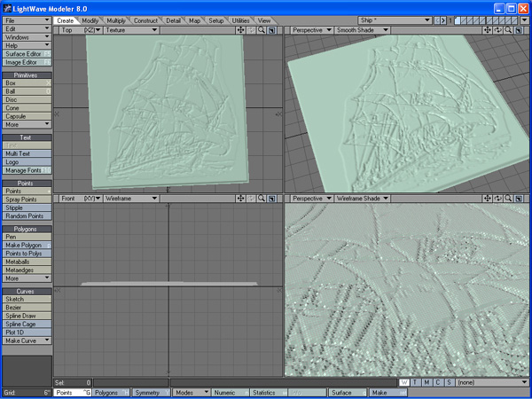532x399 pixels.
Task: Toggle the T texture map button
Action: pos(415,382)
